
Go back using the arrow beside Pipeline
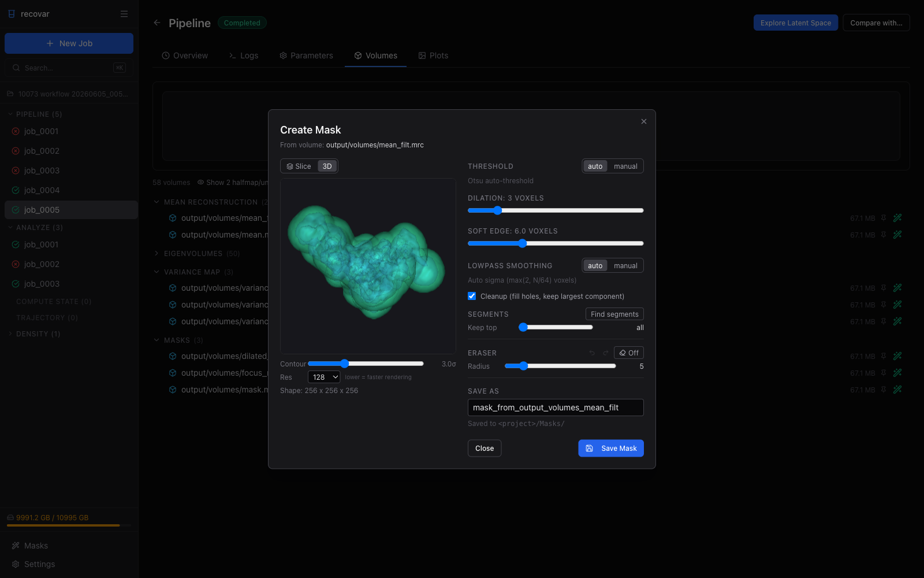(x=157, y=23)
